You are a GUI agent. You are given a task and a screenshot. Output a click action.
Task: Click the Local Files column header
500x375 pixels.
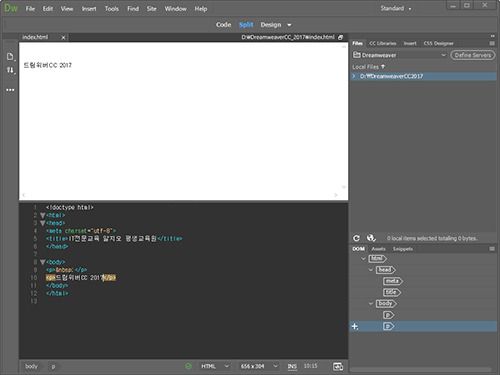(x=368, y=67)
